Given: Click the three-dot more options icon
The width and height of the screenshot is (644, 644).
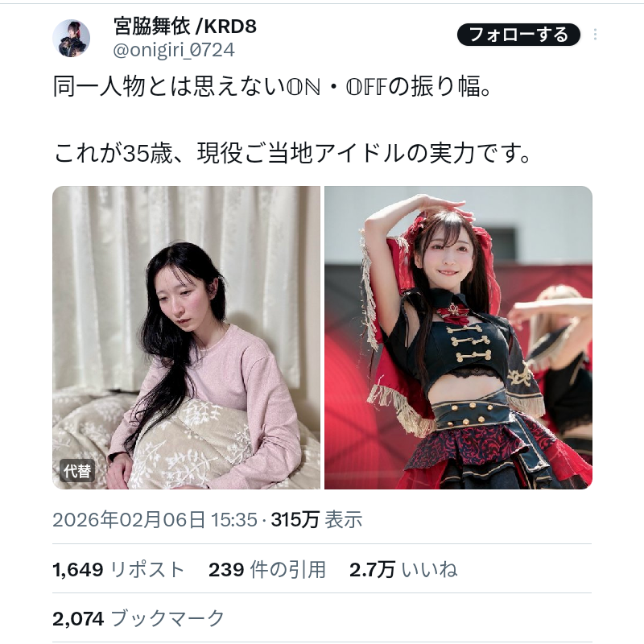Looking at the screenshot, I should pyautogui.click(x=595, y=35).
